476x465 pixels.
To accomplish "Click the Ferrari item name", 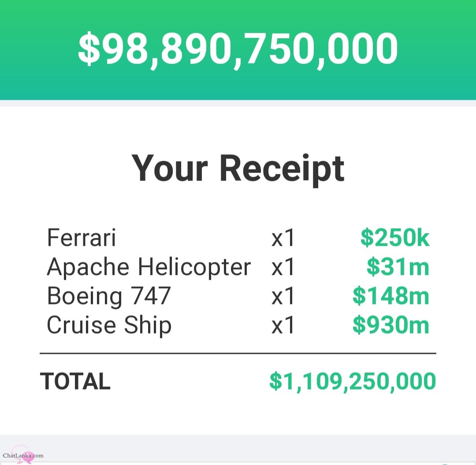I will (82, 238).
